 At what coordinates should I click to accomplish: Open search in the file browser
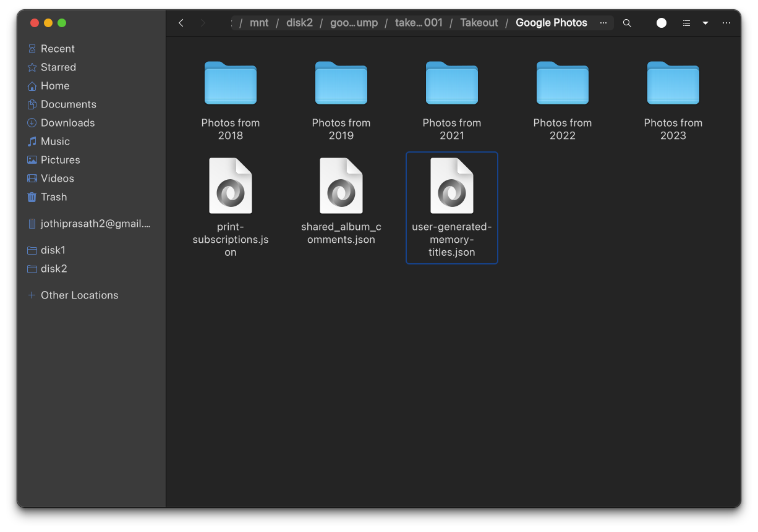pyautogui.click(x=627, y=23)
